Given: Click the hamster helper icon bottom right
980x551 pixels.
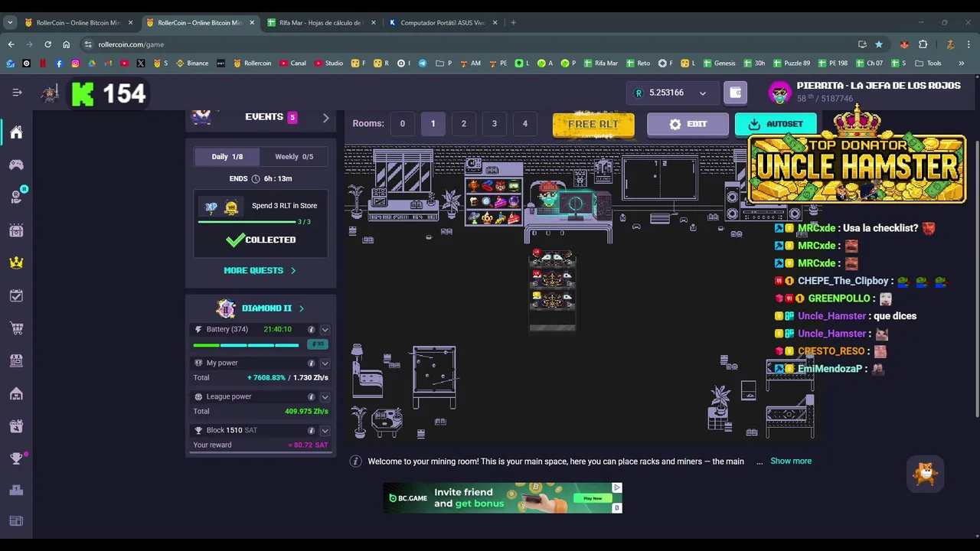Looking at the screenshot, I should click(x=926, y=474).
